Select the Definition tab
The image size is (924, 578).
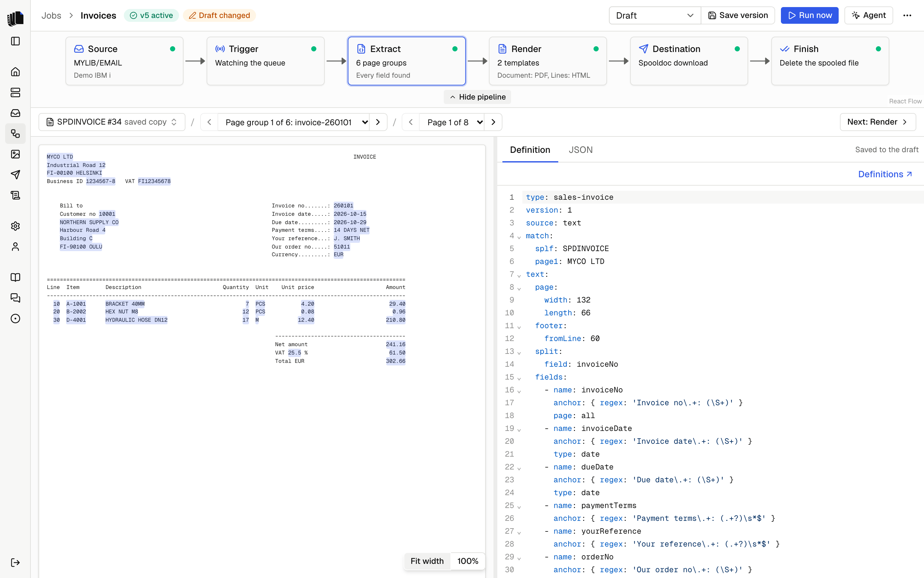(x=530, y=149)
